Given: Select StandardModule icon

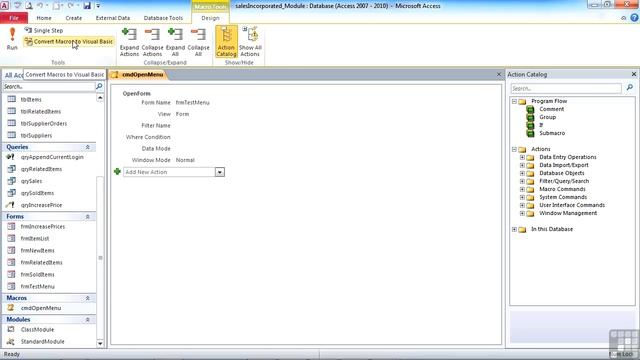Looking at the screenshot, I should [x=11, y=341].
